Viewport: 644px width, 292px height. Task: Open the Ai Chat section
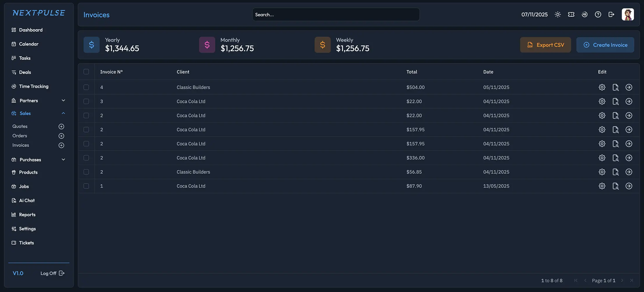(x=27, y=200)
